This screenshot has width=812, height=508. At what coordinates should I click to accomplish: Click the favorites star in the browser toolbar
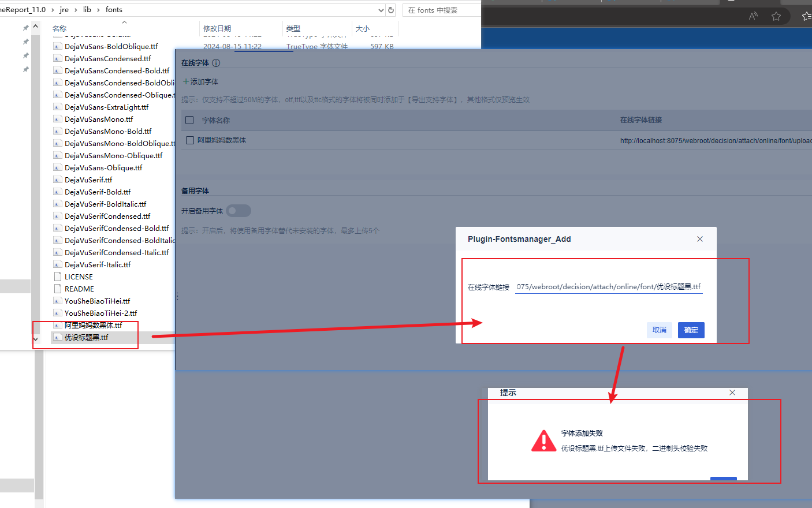pyautogui.click(x=776, y=16)
